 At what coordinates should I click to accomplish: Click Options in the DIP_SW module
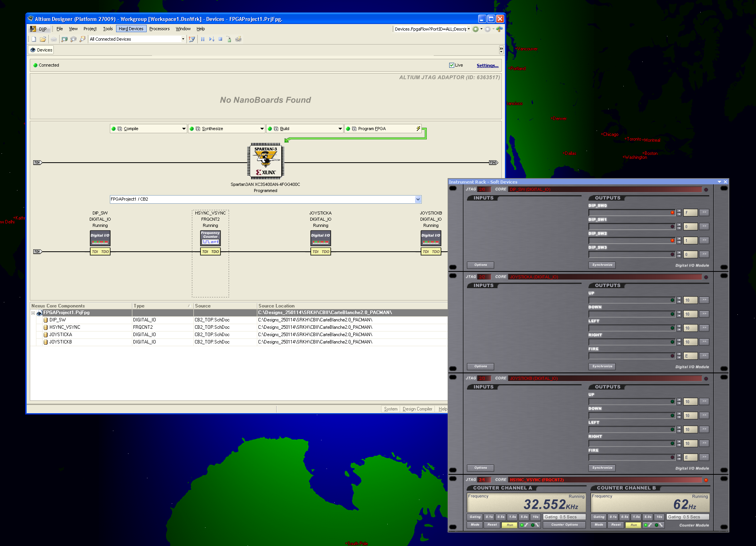pyautogui.click(x=481, y=265)
